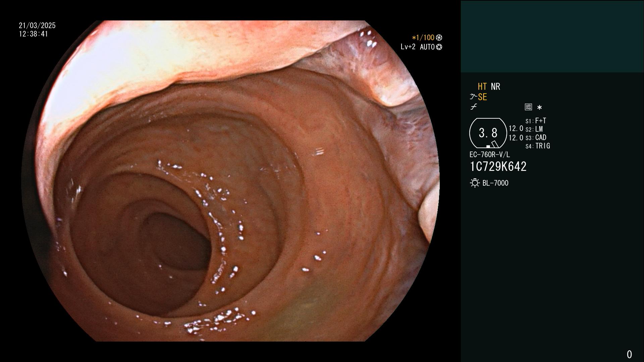The height and width of the screenshot is (362, 644).
Task: Click the S1: F+T switch assignment
Action: pyautogui.click(x=536, y=121)
